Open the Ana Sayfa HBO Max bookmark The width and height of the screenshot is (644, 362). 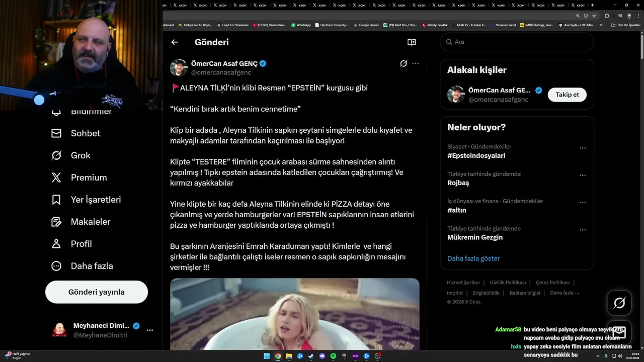[576, 25]
